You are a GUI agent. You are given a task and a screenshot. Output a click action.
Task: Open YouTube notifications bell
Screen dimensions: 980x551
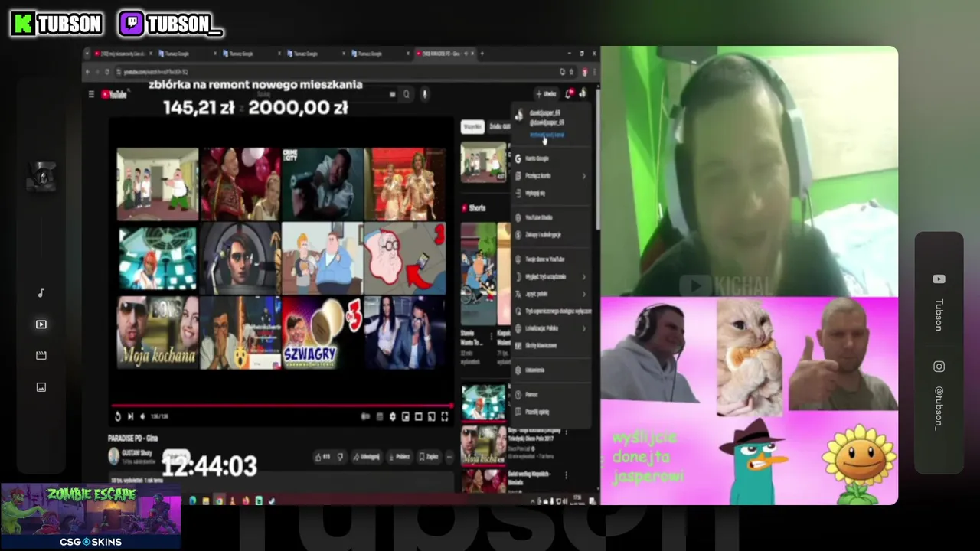569,93
